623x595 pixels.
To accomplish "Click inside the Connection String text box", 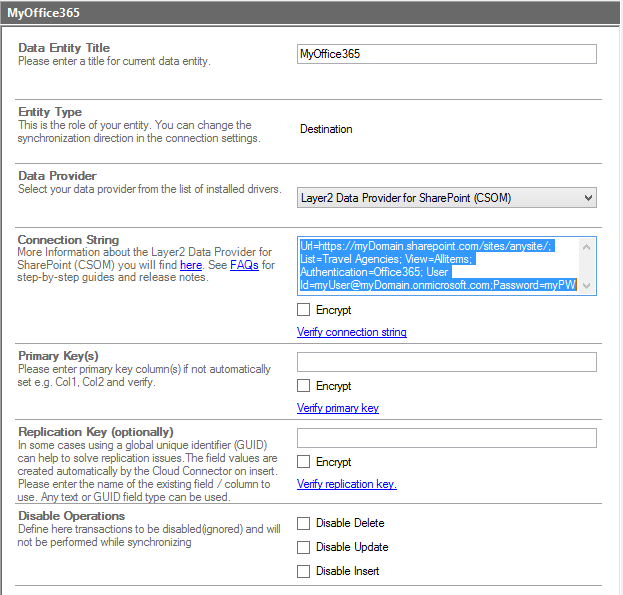I will (438, 265).
